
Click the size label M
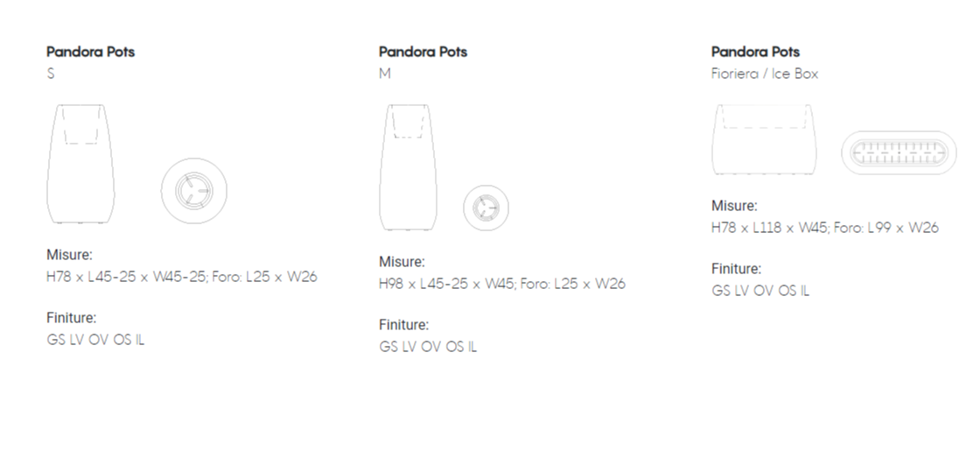point(385,74)
